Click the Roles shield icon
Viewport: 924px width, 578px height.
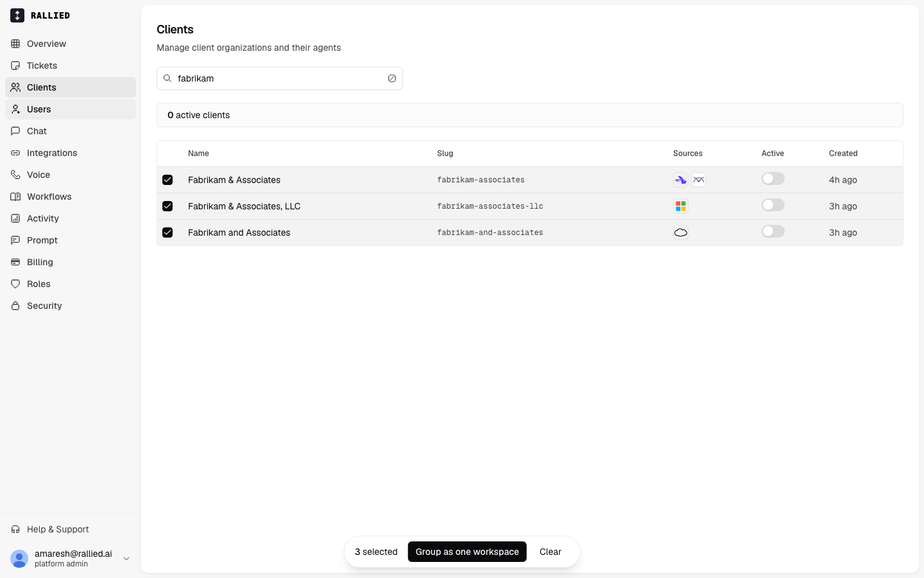pyautogui.click(x=15, y=284)
